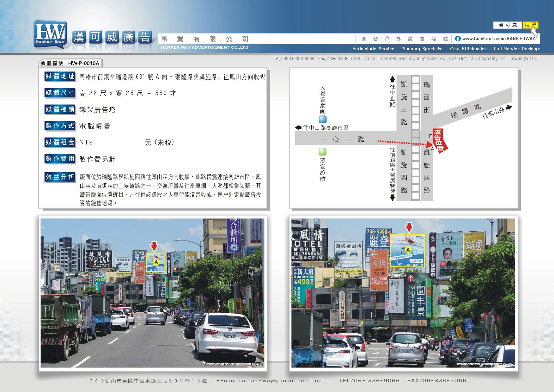Viewport: 554px width, 392px height.
Task: Click the 一心一路 road label on map
Action: [x=342, y=139]
